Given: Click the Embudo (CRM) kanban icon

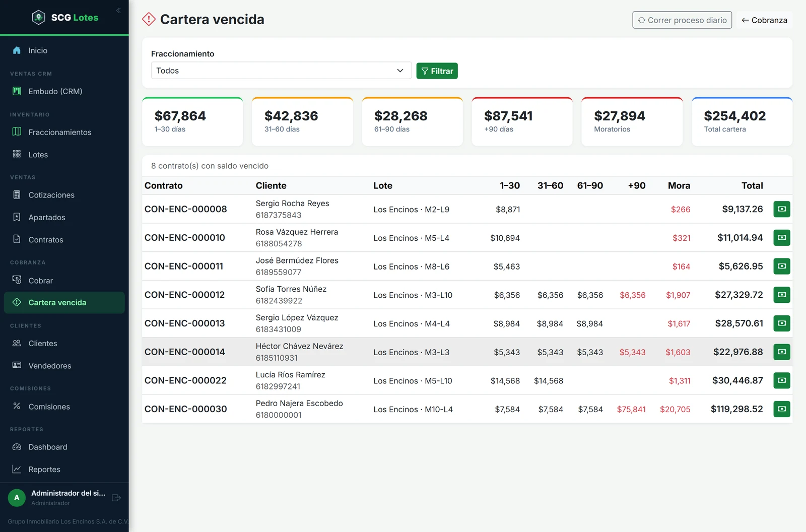Looking at the screenshot, I should pyautogui.click(x=17, y=91).
